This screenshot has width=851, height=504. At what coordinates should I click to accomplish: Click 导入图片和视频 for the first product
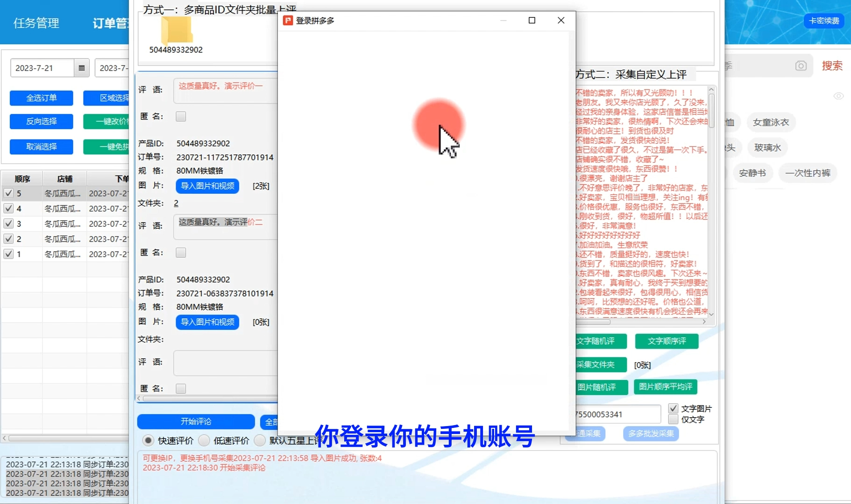(207, 186)
